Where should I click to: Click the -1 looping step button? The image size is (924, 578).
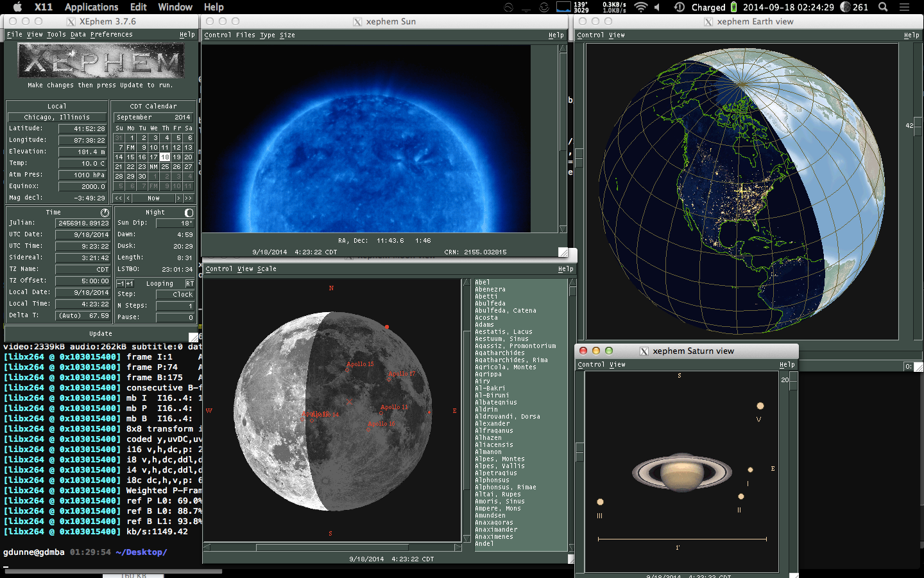[x=121, y=284]
